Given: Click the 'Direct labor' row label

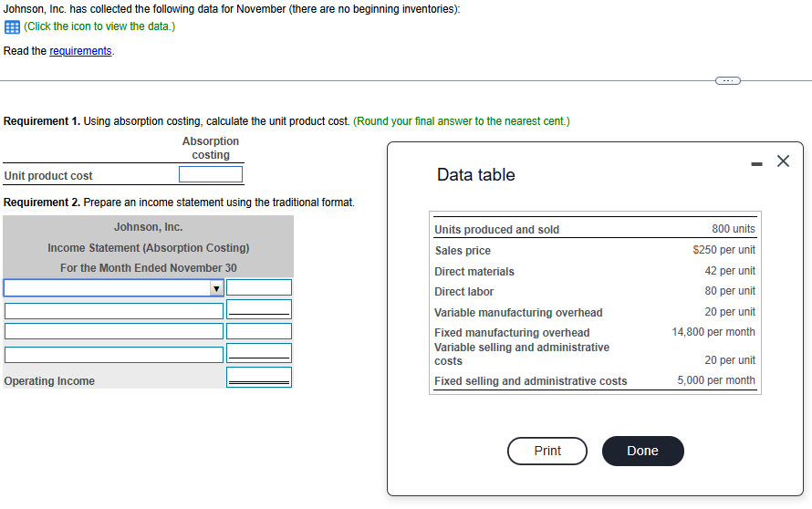Looking at the screenshot, I should (464, 292).
